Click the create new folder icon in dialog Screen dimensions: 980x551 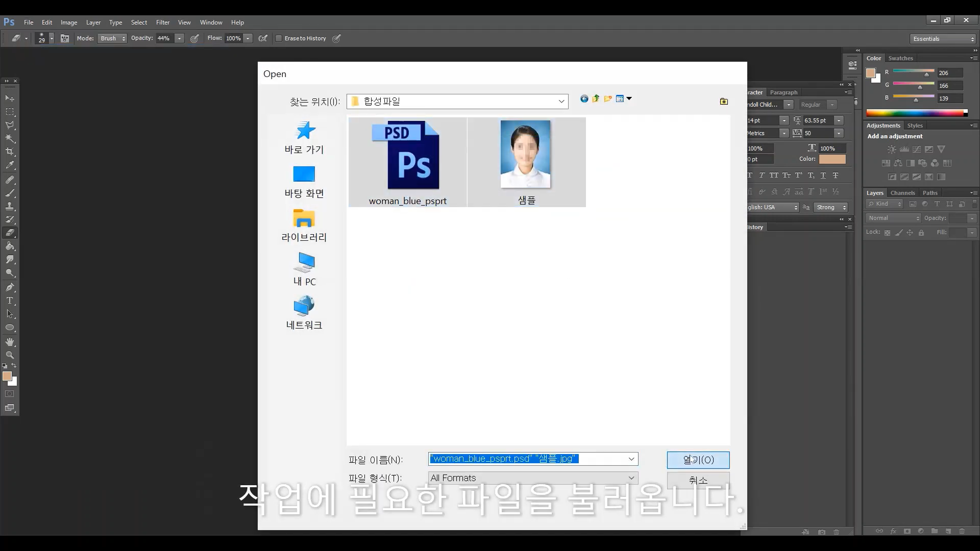[x=607, y=99]
